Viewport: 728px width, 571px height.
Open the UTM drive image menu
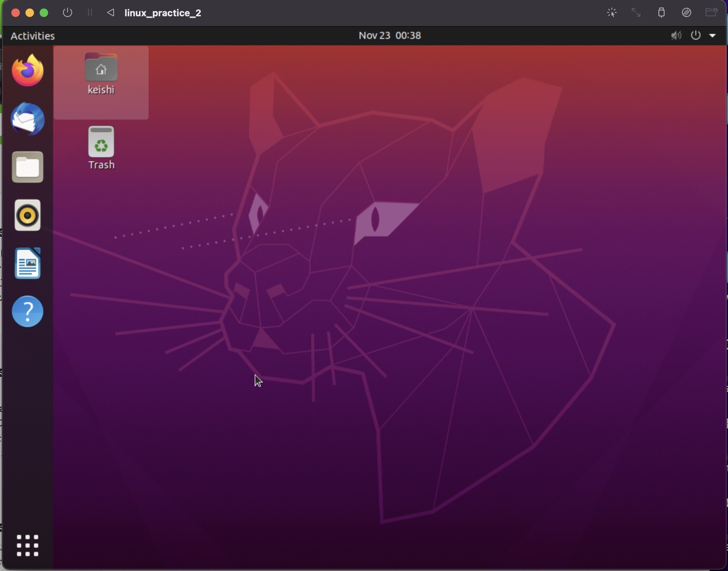686,13
